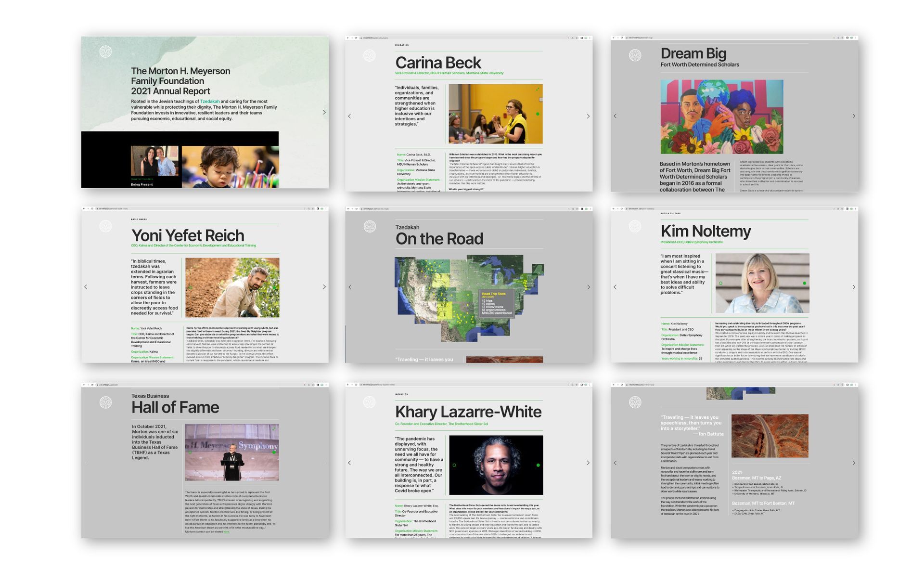
Task: Go to next page from the On the Road map
Action: click(589, 287)
